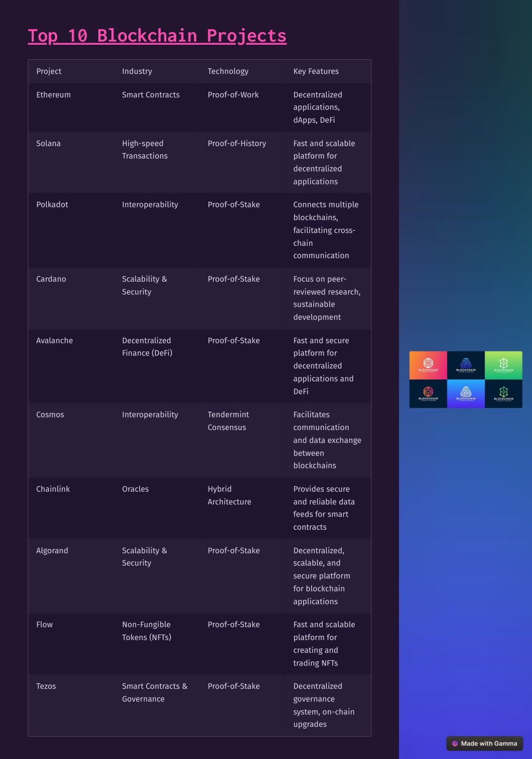Open the blockchain logos image thumbnail
532x759 pixels.
(465, 379)
